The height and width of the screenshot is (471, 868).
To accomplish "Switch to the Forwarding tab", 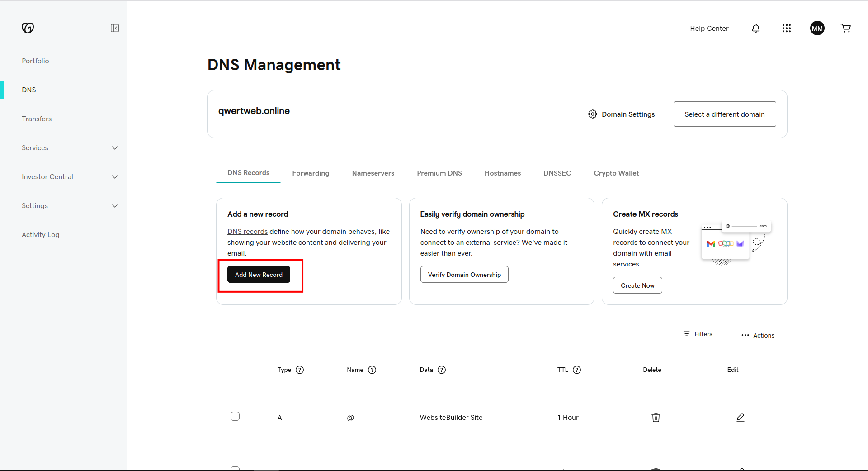I will click(310, 173).
